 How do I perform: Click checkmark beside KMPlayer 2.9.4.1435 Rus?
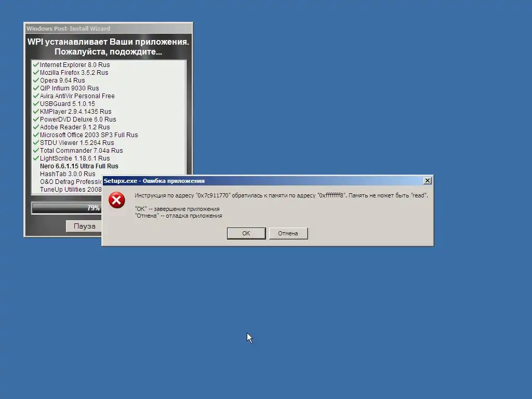[x=36, y=111]
